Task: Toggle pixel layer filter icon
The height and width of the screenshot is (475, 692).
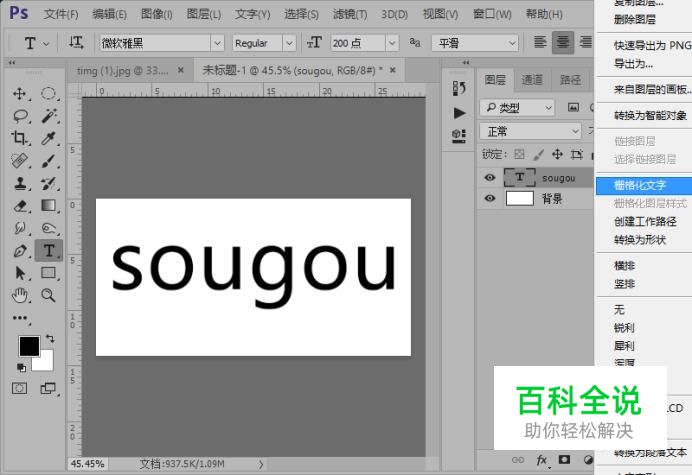Action: pos(573,107)
